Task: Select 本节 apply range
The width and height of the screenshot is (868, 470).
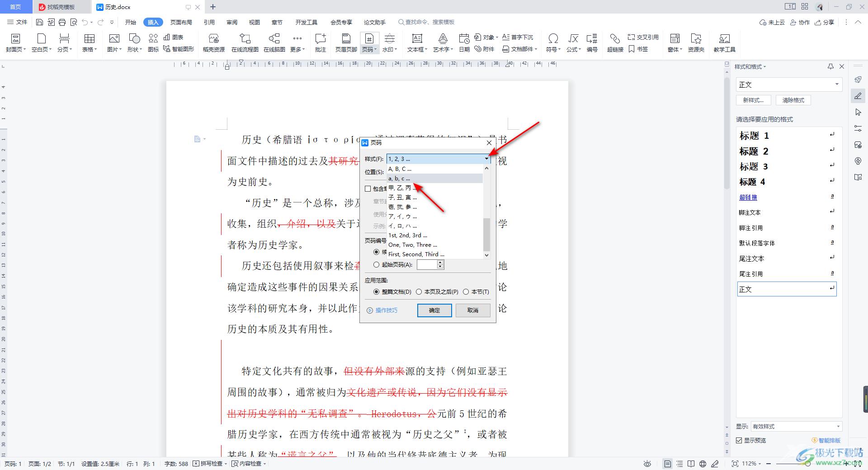Action: coord(466,291)
